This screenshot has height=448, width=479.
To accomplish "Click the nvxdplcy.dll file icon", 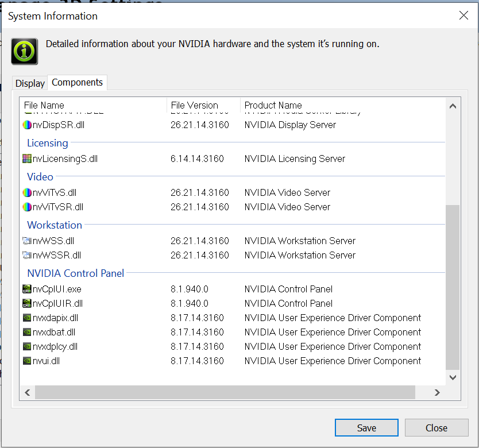I will click(x=27, y=346).
